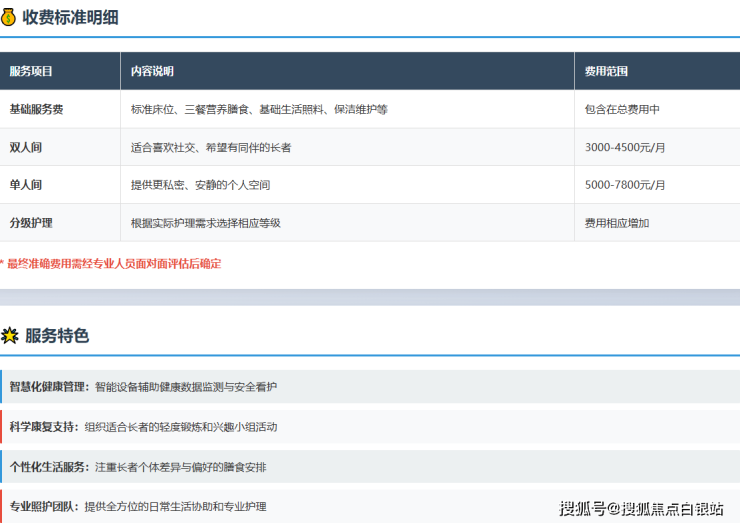Click the 内容说明 column header
740x525 pixels.
click(152, 71)
